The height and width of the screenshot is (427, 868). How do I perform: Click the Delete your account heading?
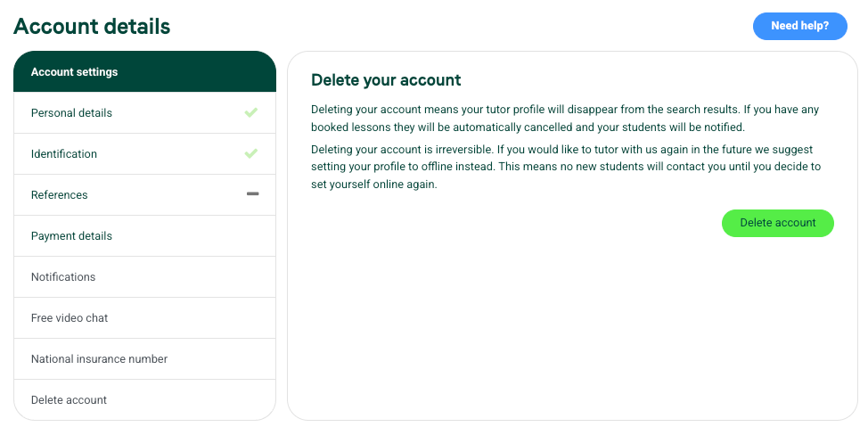[386, 80]
